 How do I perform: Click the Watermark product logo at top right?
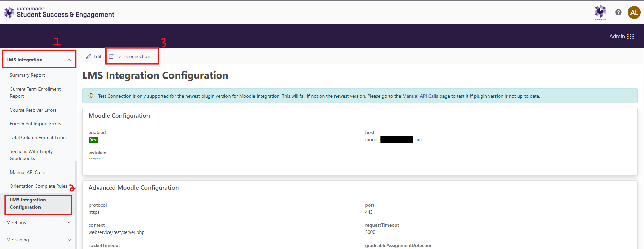click(x=600, y=12)
